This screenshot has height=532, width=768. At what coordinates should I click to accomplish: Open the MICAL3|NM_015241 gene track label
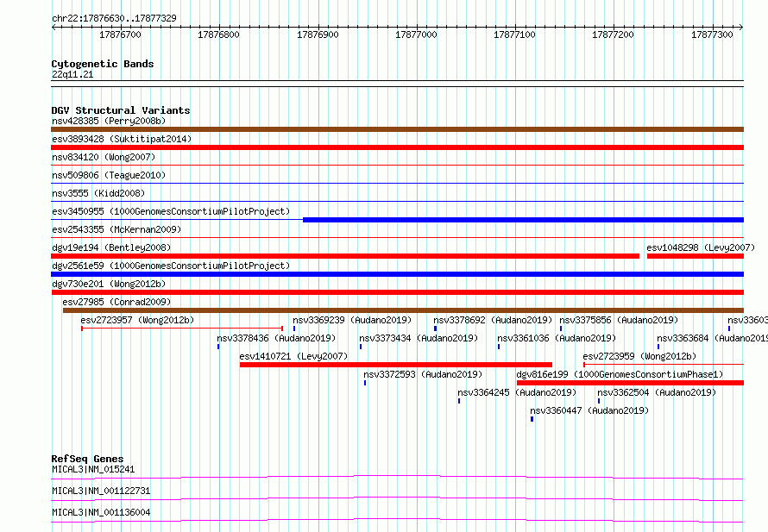pos(93,469)
